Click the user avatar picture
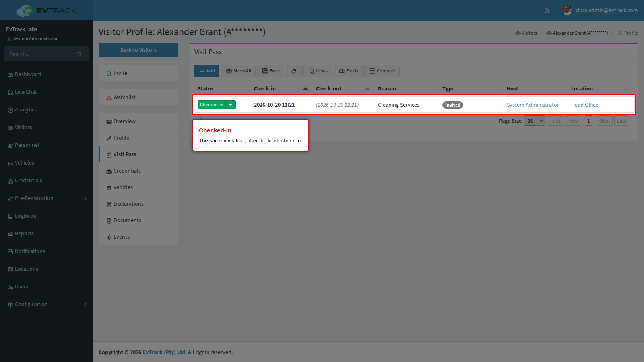Image resolution: width=644 pixels, height=362 pixels. [567, 10]
